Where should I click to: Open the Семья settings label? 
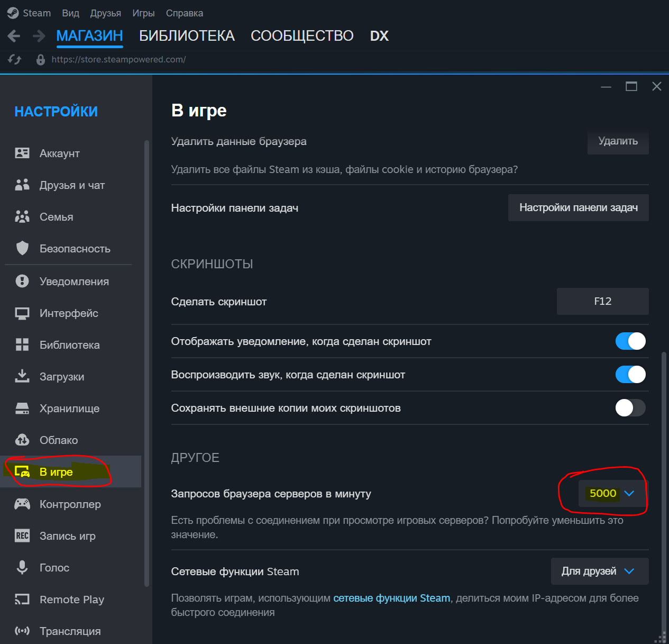pos(56,217)
